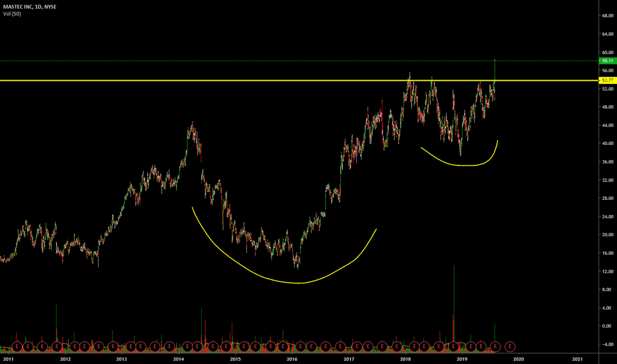Click the 36.00 price axis label
Viewport: 617px width, 364px height.
[607, 161]
